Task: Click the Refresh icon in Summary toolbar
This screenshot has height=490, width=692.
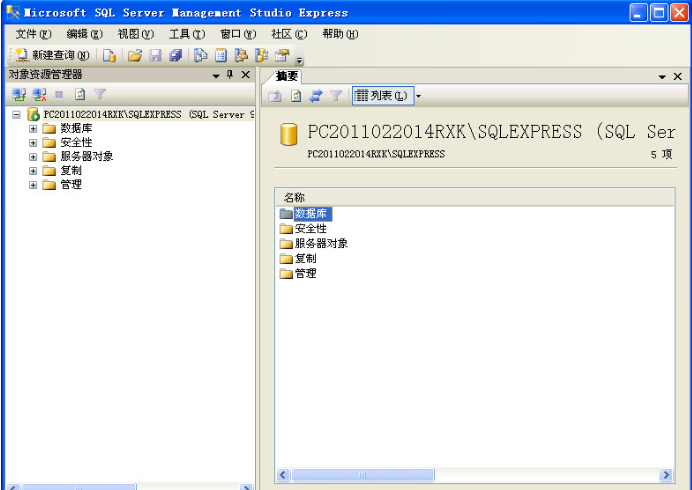Action: (296, 96)
